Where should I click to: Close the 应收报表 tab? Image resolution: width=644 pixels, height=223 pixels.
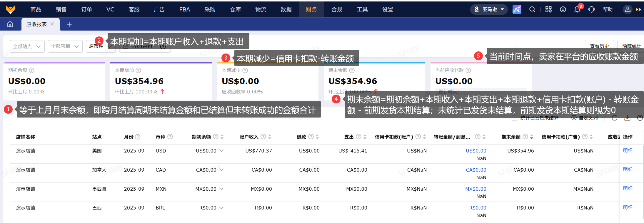(52, 24)
